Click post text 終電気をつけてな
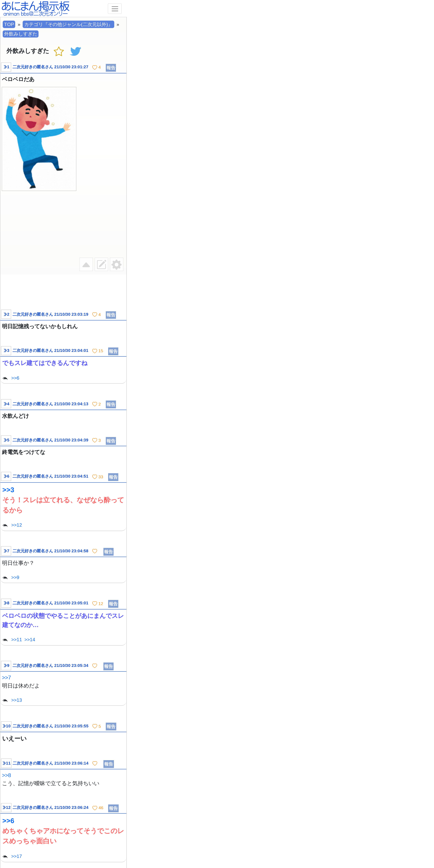Screen dimensions: 434x868 [24, 452]
